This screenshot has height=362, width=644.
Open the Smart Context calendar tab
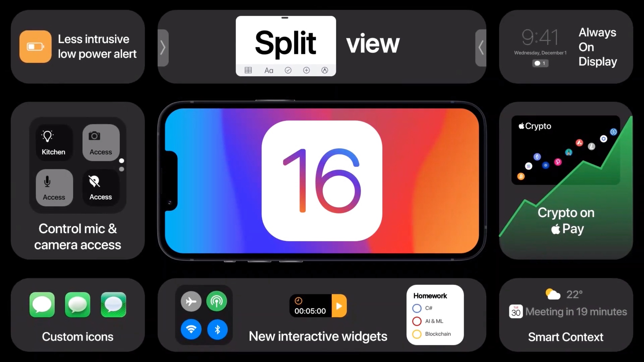click(x=516, y=311)
